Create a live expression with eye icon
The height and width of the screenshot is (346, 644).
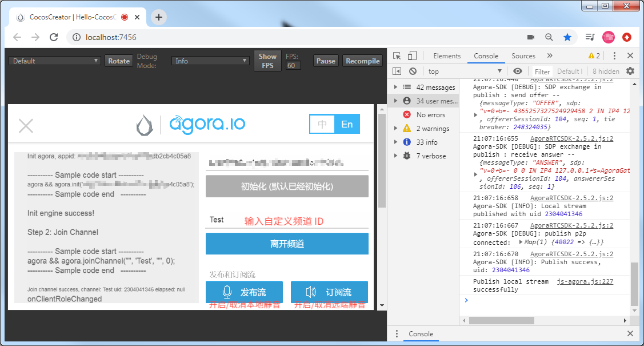(x=518, y=71)
